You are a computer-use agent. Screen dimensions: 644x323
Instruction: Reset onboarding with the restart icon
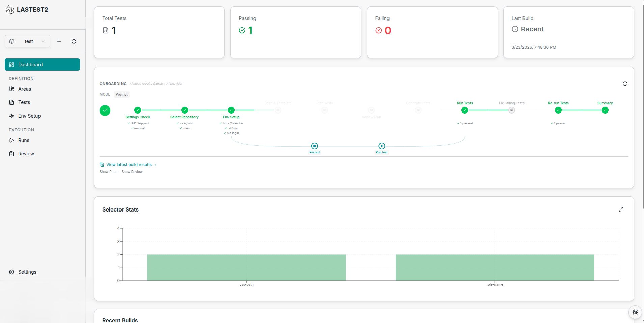click(625, 84)
